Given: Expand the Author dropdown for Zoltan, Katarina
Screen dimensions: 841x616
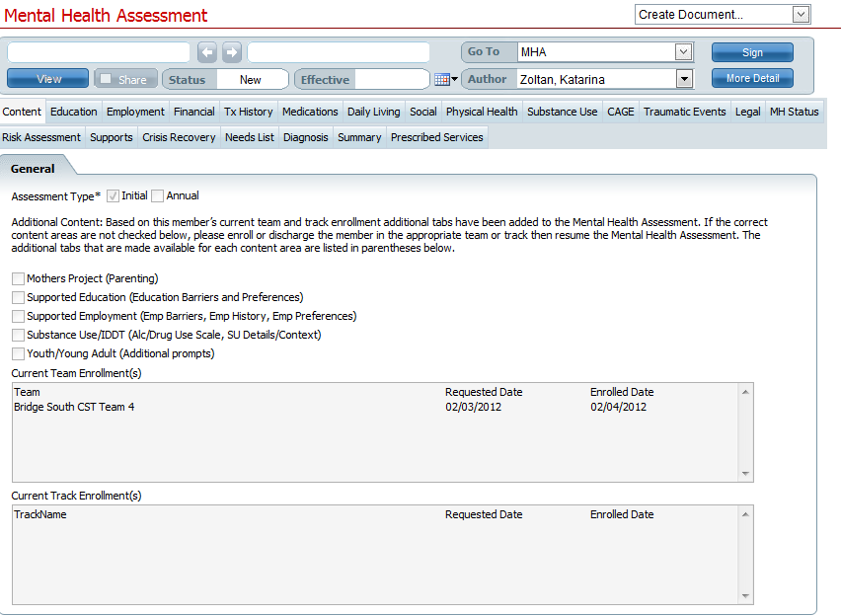Looking at the screenshot, I should point(685,78).
